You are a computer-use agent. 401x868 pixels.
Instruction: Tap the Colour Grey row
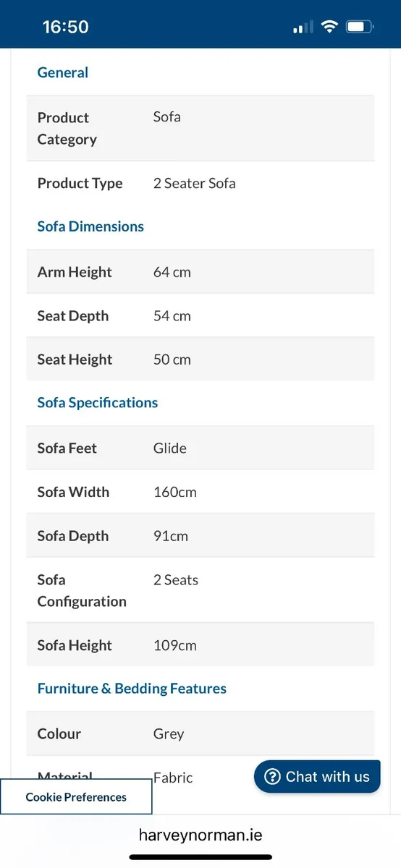[x=200, y=733]
